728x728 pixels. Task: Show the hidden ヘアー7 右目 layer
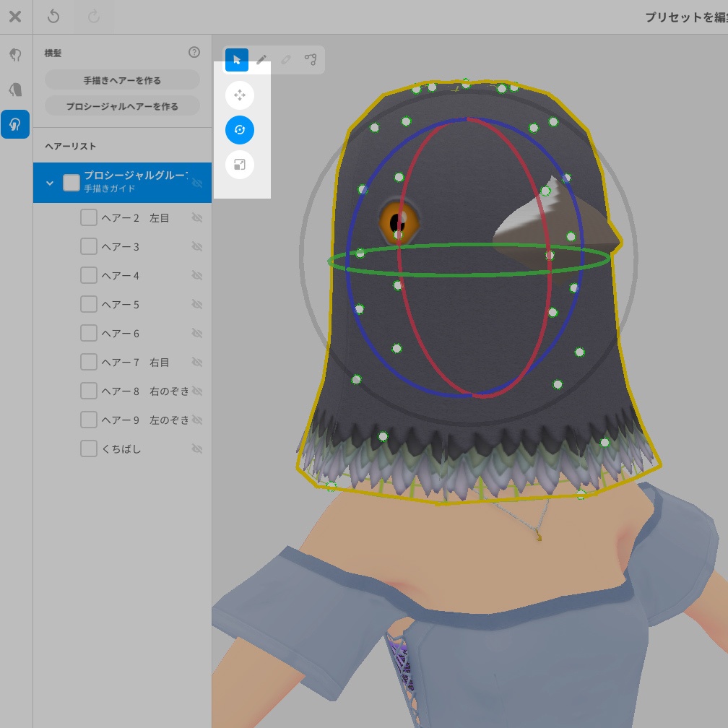(196, 362)
